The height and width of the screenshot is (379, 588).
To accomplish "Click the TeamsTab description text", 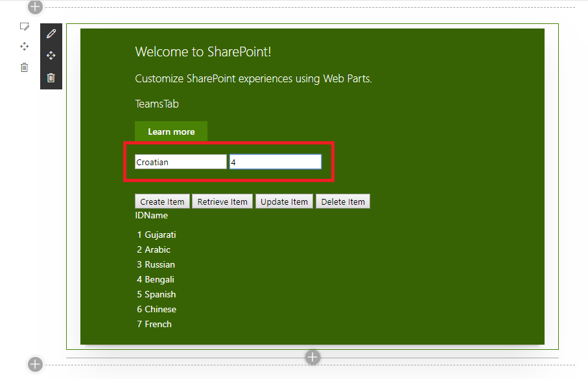I will 157,104.
